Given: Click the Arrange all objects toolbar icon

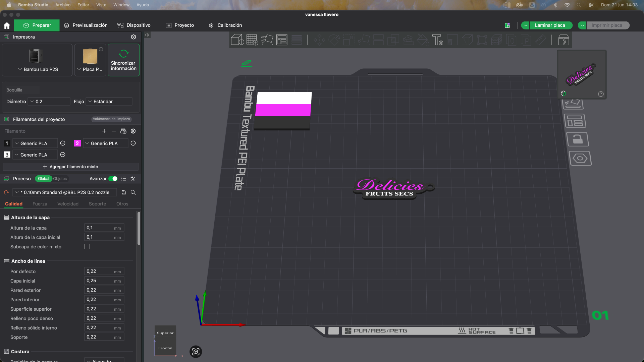Looking at the screenshot, I should click(282, 40).
